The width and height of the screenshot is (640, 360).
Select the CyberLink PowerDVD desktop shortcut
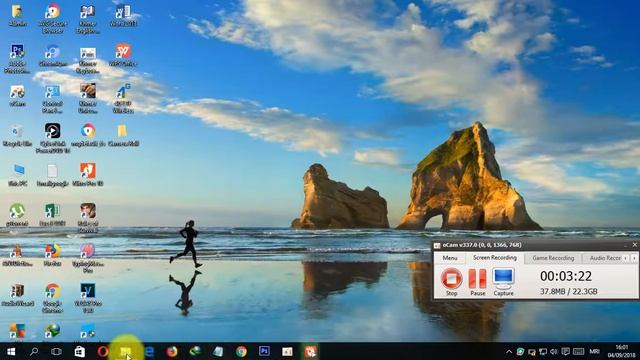[53, 138]
